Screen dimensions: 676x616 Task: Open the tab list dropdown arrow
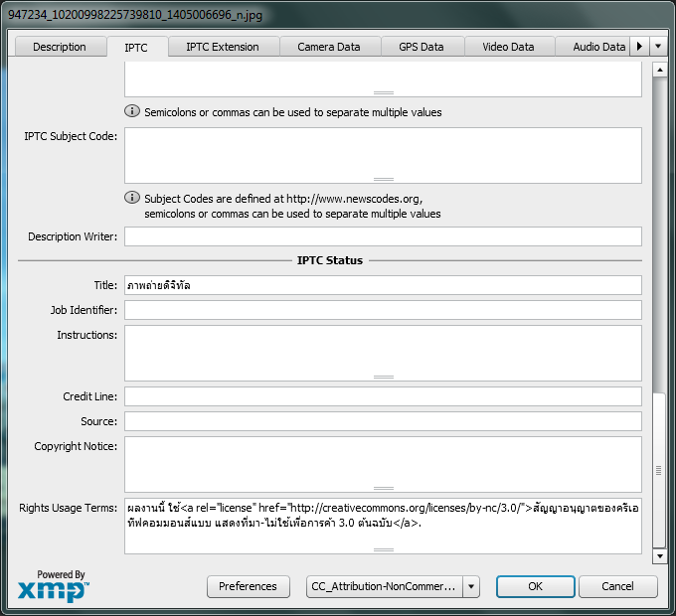coord(658,46)
